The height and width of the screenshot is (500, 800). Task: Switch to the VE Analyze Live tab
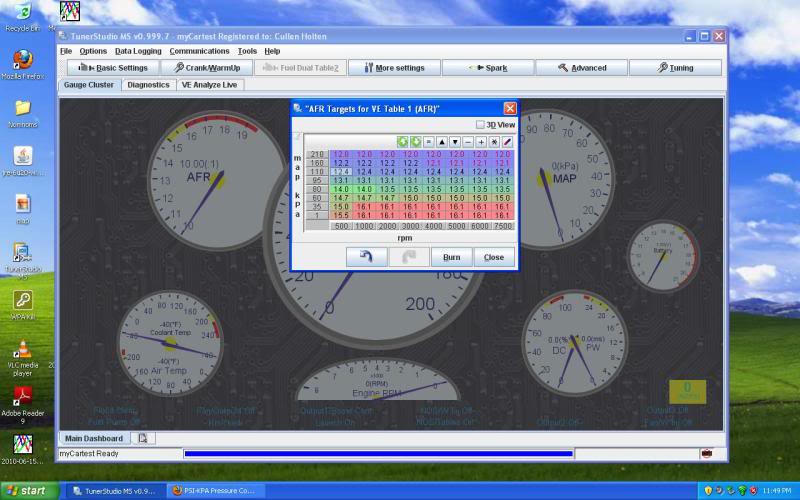(209, 85)
